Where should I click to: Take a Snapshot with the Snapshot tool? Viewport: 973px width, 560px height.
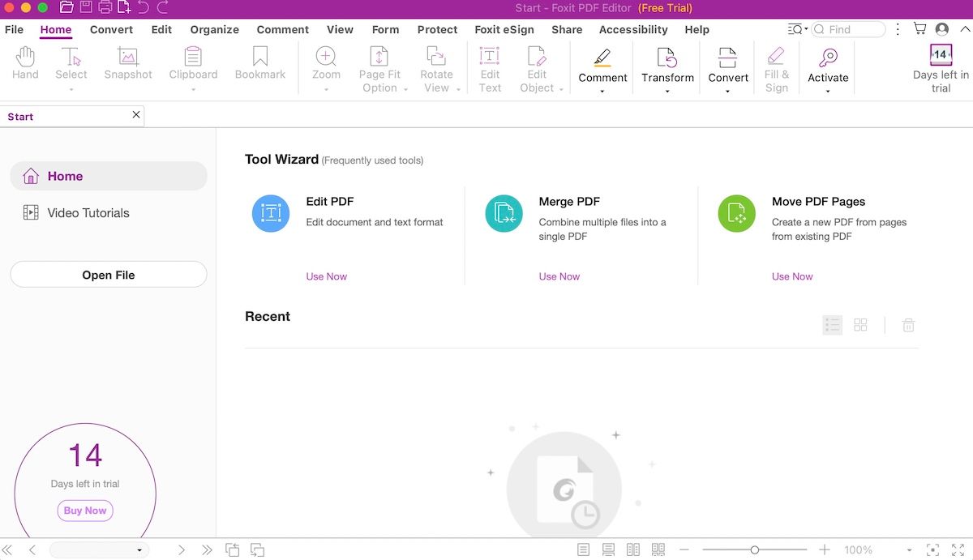coord(128,63)
